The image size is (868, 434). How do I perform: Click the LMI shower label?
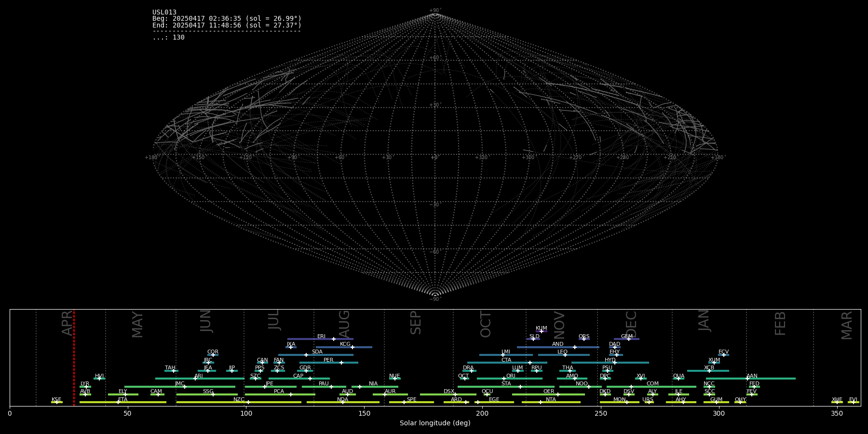(506, 352)
